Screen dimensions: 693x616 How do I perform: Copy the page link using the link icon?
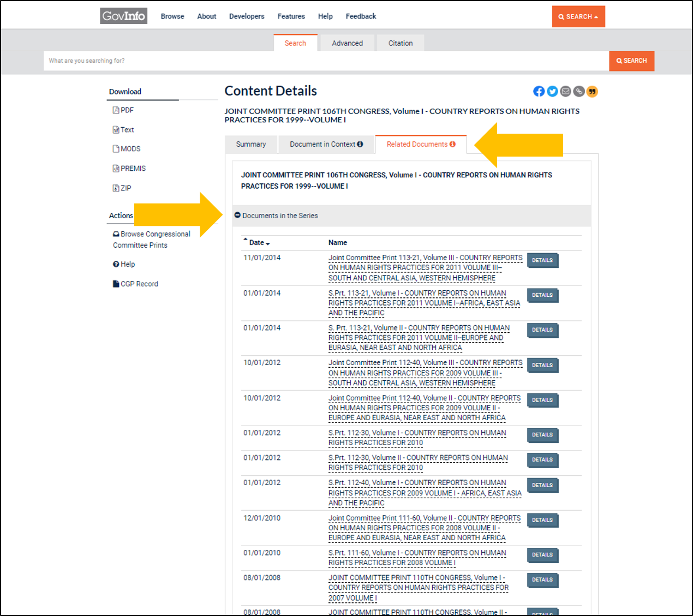click(x=578, y=91)
